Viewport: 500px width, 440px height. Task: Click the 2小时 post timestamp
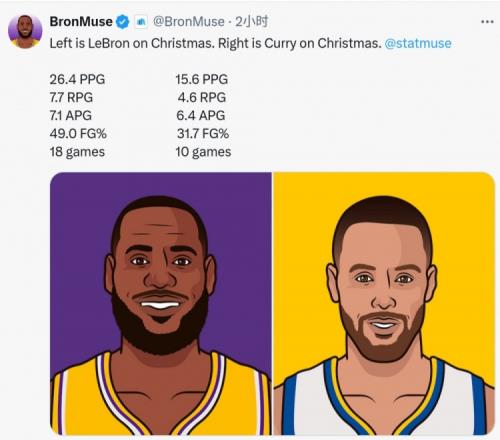click(x=252, y=22)
